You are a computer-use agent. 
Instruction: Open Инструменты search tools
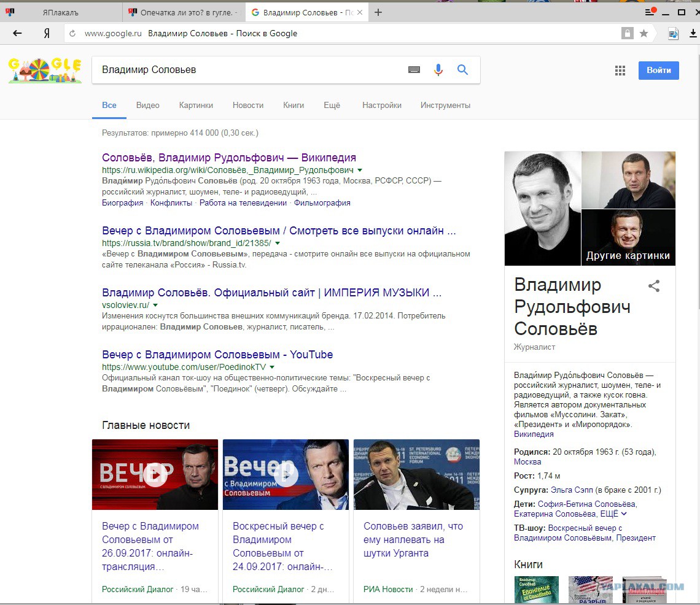click(445, 106)
